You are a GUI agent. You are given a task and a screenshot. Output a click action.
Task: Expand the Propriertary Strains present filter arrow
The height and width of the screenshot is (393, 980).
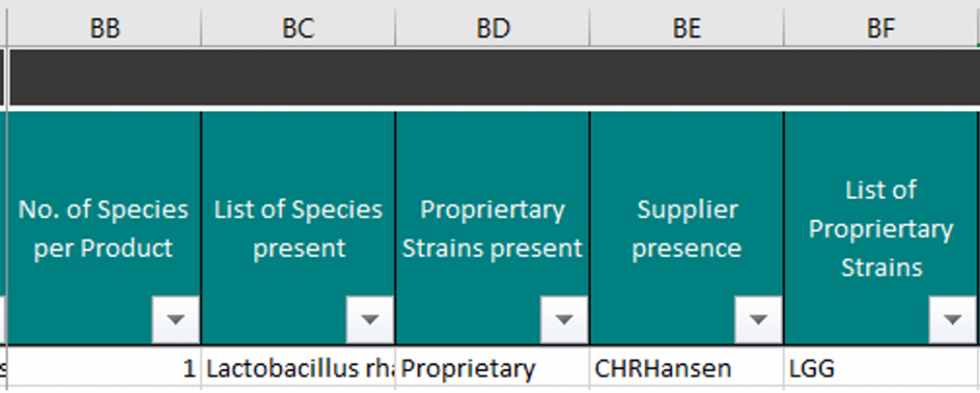[565, 319]
